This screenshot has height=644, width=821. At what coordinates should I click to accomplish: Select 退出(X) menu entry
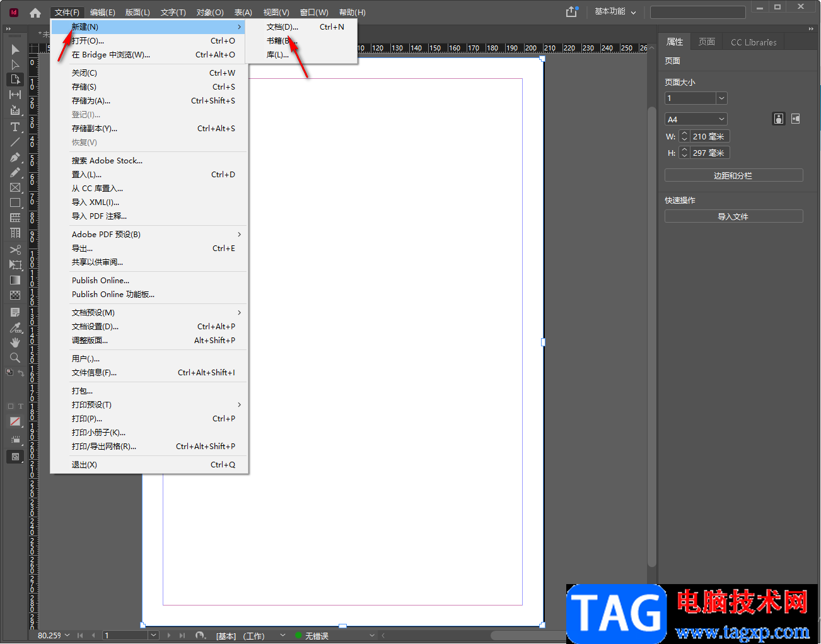tap(149, 464)
